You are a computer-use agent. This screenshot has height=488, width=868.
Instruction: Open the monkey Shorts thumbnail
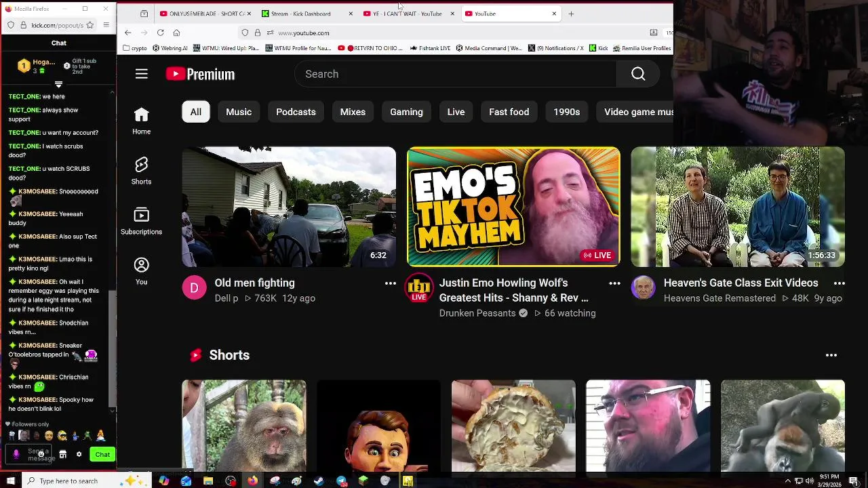244,426
